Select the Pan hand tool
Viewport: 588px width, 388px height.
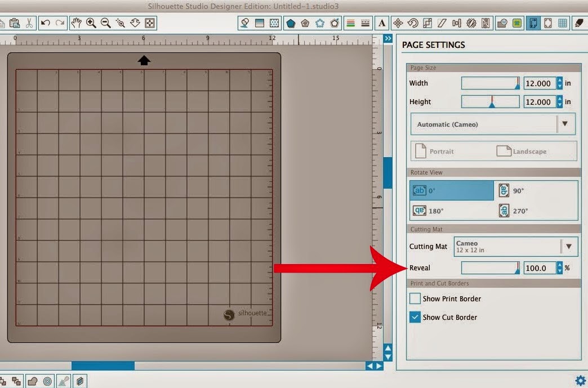click(x=76, y=23)
